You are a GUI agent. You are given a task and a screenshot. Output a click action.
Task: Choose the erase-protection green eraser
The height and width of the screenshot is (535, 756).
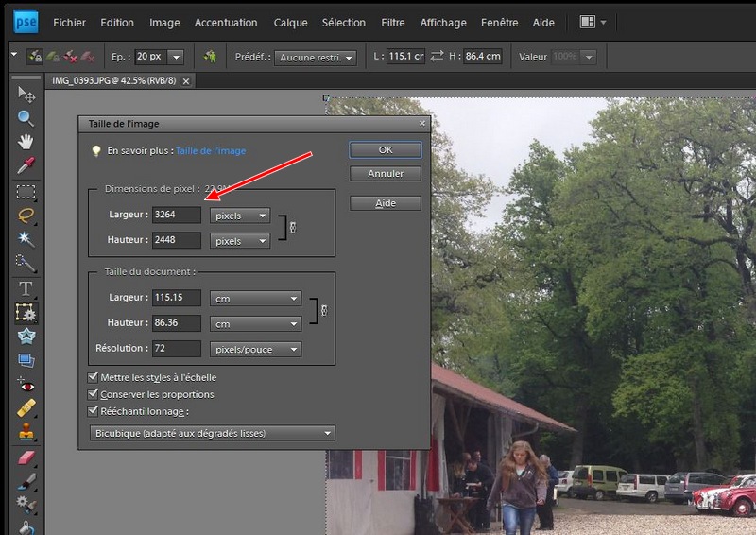tap(53, 57)
